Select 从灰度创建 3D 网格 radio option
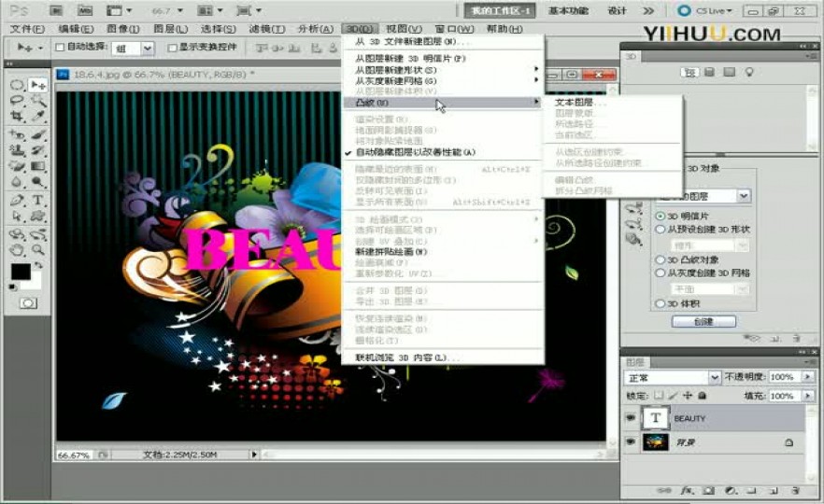This screenshot has width=824, height=504. 660,273
